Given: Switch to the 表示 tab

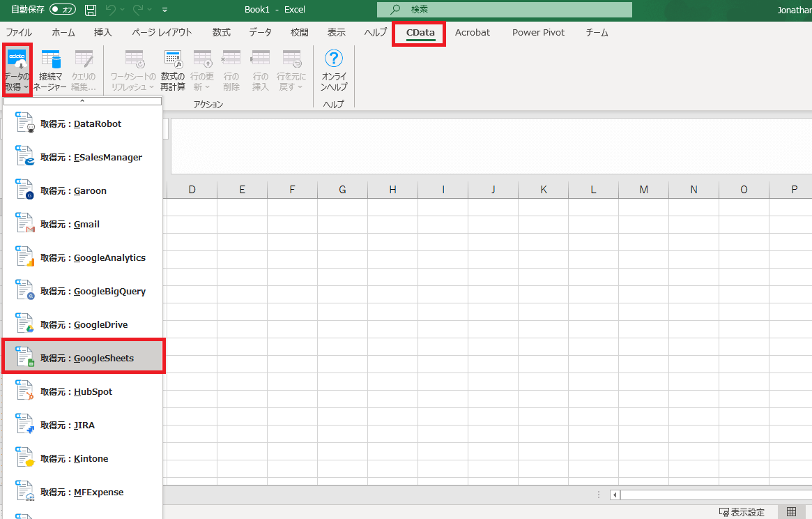Looking at the screenshot, I should point(336,32).
